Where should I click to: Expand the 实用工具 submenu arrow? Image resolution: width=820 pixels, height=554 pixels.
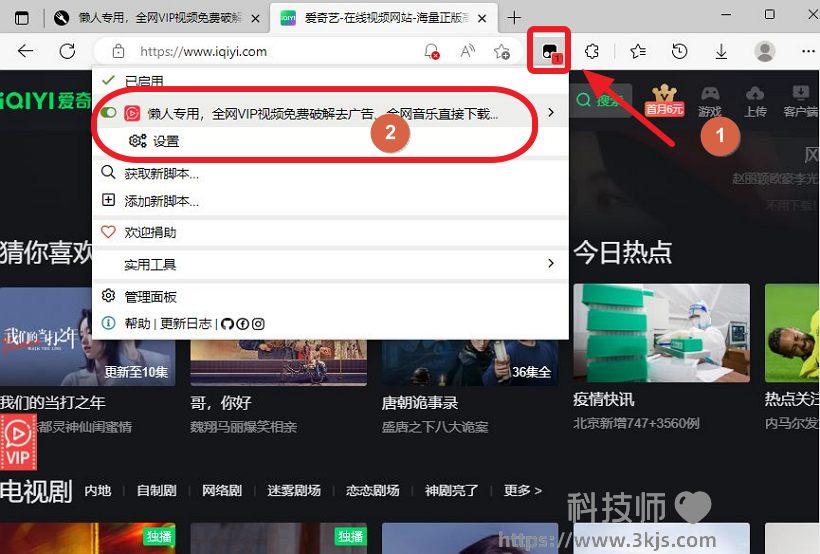coord(551,263)
